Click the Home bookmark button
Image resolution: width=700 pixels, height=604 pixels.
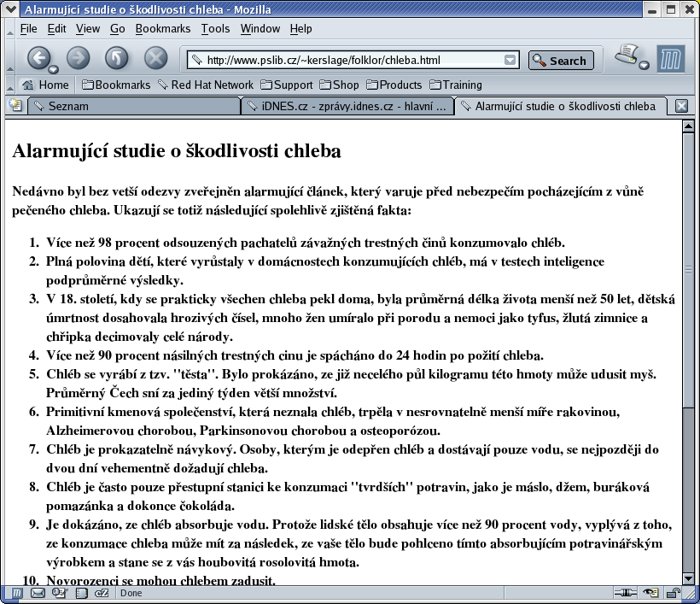pyautogui.click(x=45, y=85)
